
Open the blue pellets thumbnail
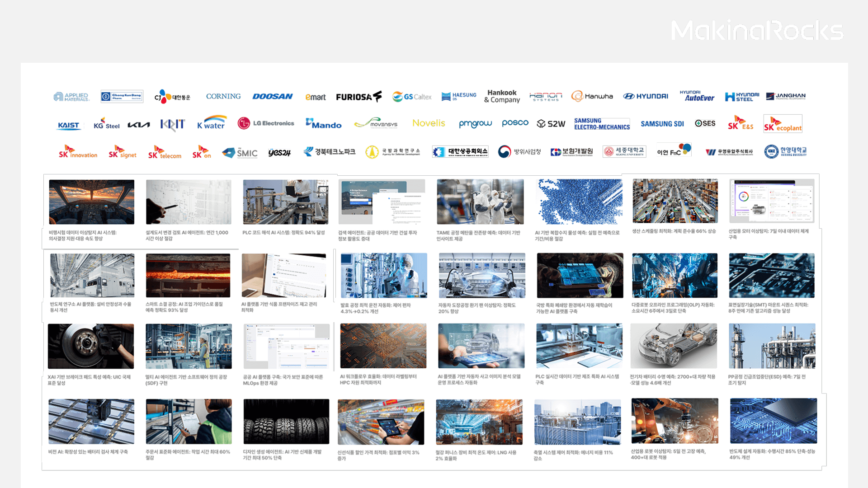tap(579, 202)
